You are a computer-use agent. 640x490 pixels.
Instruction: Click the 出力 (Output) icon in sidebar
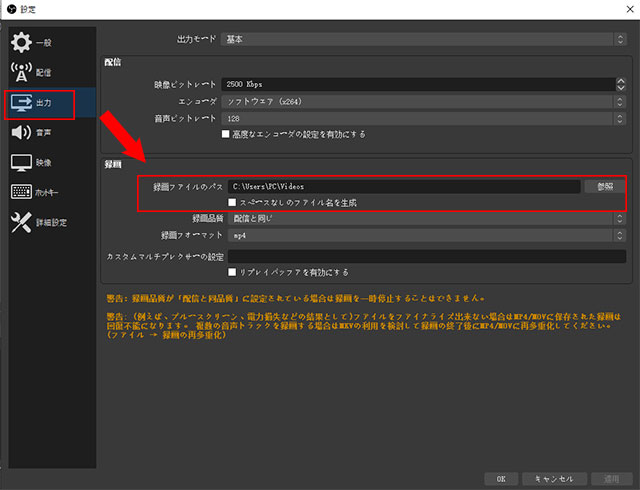(x=21, y=102)
